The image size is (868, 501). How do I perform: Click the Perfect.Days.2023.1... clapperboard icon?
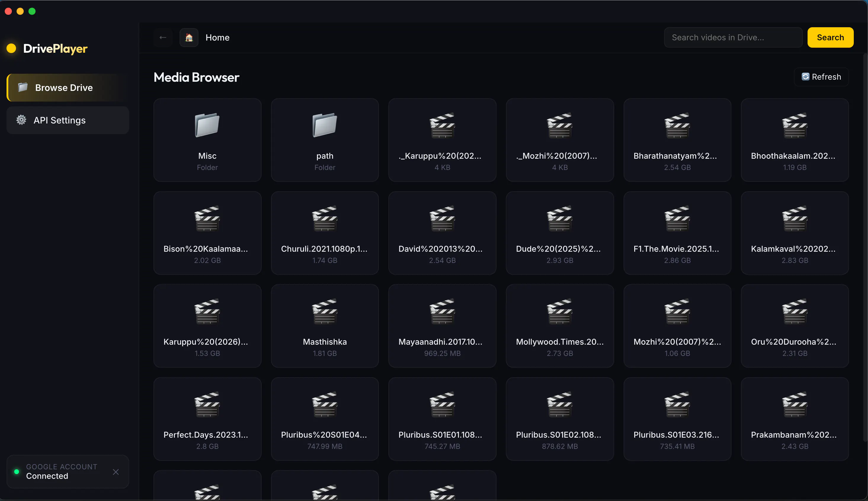(207, 404)
